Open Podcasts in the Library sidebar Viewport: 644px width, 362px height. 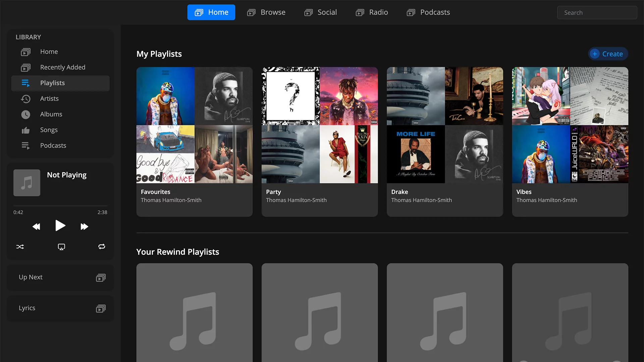[60, 145]
